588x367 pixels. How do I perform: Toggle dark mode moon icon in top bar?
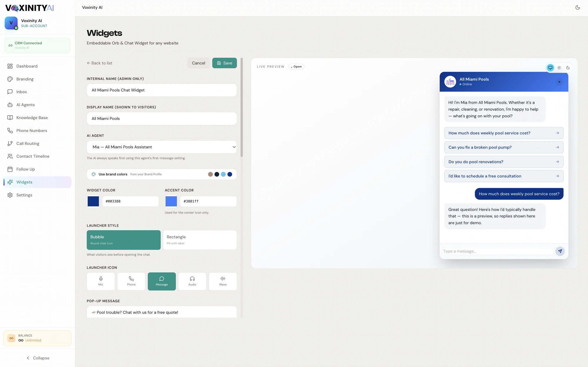tap(577, 8)
